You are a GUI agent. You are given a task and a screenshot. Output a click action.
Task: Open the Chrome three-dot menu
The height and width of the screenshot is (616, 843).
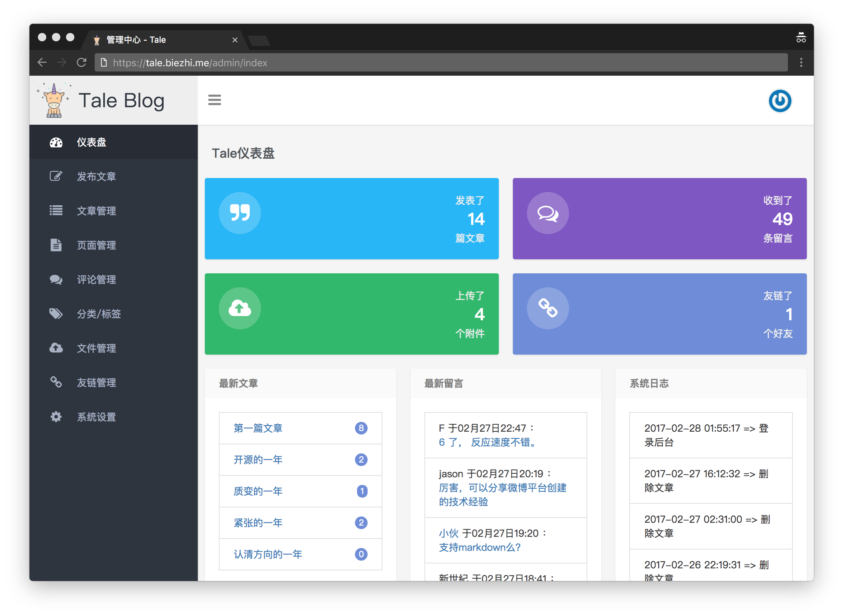click(801, 63)
